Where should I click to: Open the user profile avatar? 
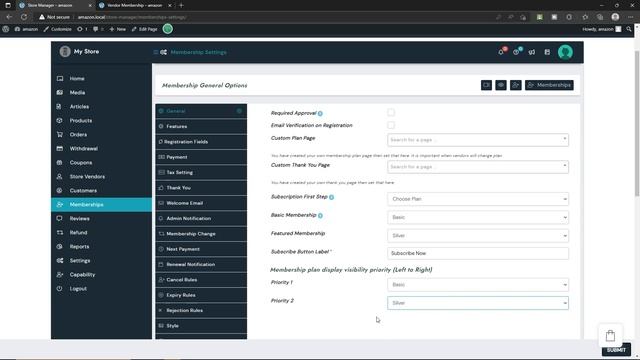click(x=565, y=52)
